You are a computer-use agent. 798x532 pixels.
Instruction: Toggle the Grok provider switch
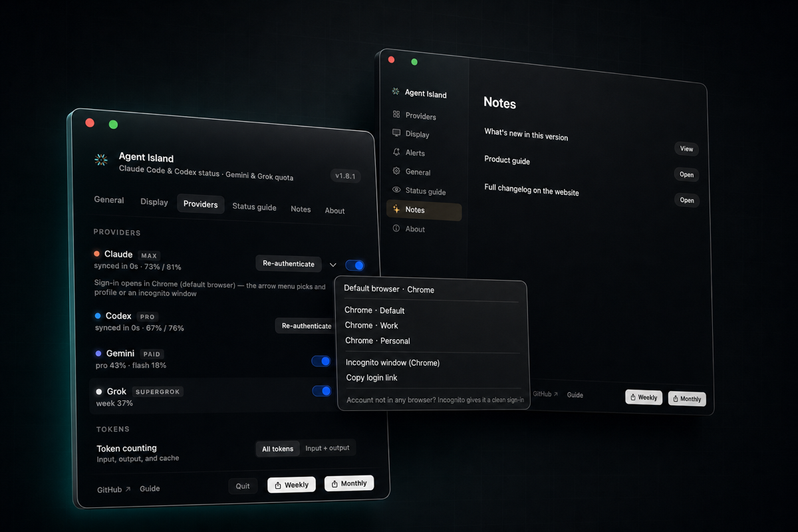point(322,391)
